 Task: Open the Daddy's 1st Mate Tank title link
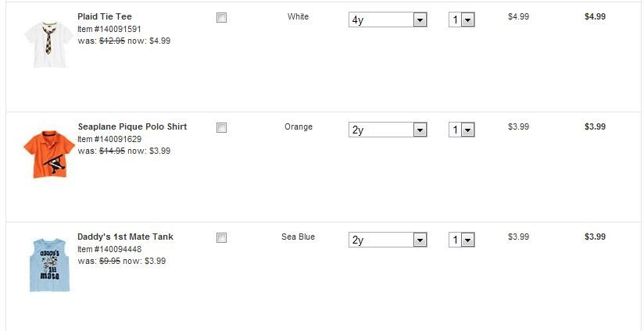(125, 237)
